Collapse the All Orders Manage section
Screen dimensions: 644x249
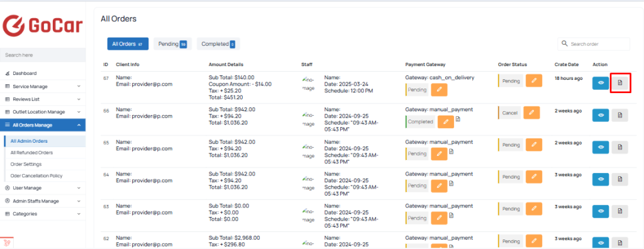point(43,125)
